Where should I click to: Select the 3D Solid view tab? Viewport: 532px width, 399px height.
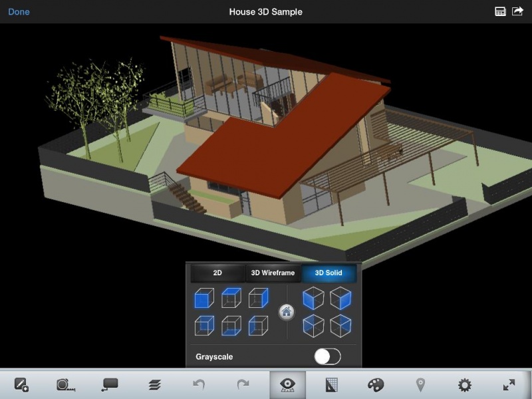[x=329, y=273]
